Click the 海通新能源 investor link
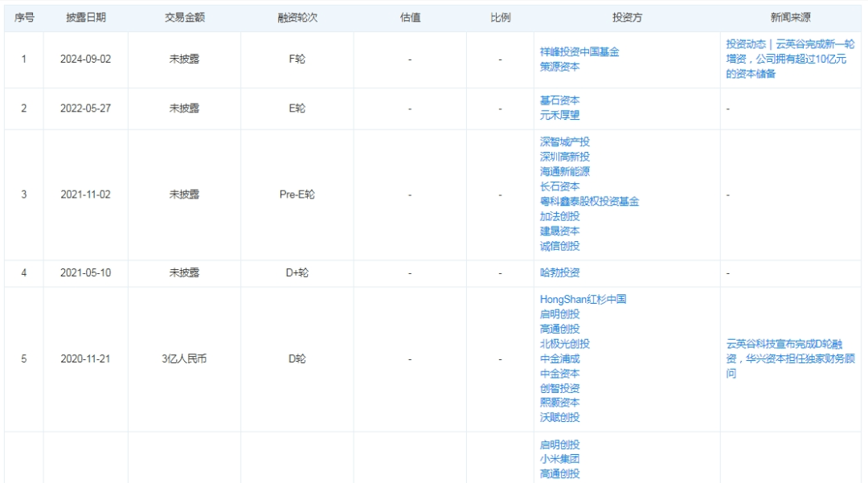The image size is (868, 483). point(565,171)
